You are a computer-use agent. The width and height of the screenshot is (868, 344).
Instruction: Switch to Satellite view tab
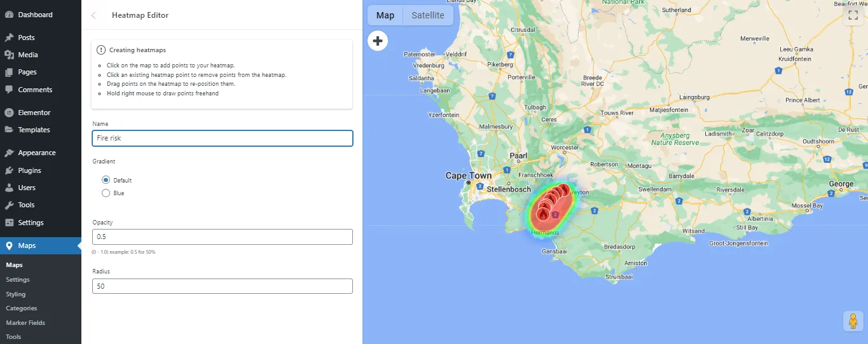[x=428, y=15]
